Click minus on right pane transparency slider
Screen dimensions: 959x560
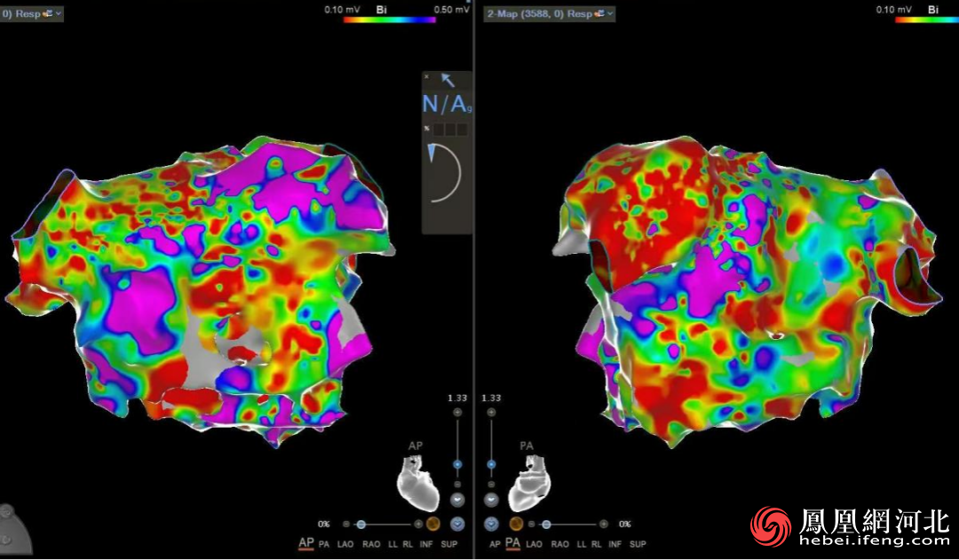pos(532,525)
